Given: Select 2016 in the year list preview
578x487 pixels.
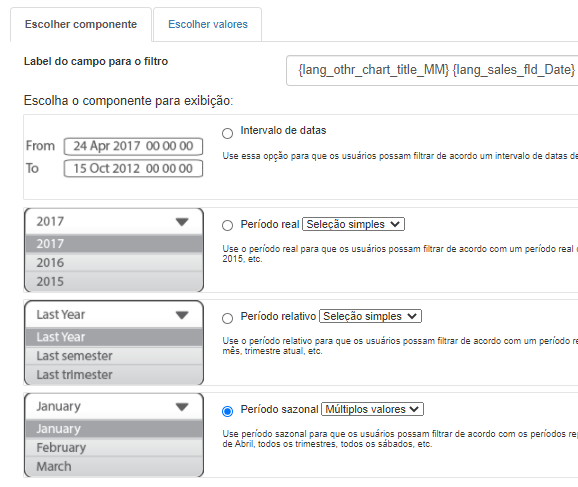Looking at the screenshot, I should [x=114, y=263].
